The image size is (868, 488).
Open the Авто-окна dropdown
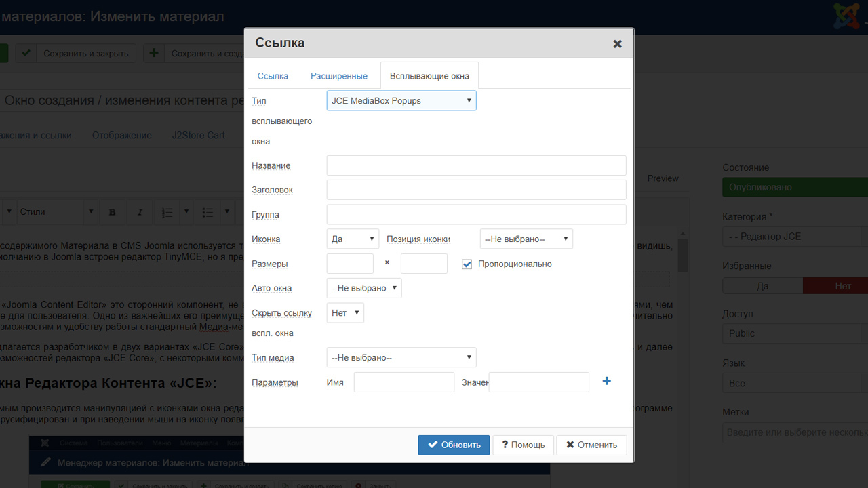pyautogui.click(x=364, y=288)
